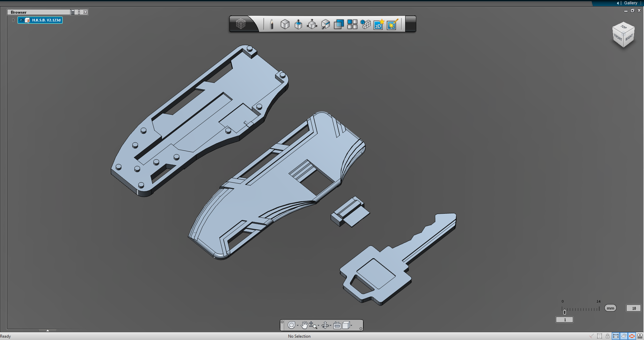Image resolution: width=644 pixels, height=340 pixels.
Task: Toggle red snap status icon
Action: click(632, 336)
